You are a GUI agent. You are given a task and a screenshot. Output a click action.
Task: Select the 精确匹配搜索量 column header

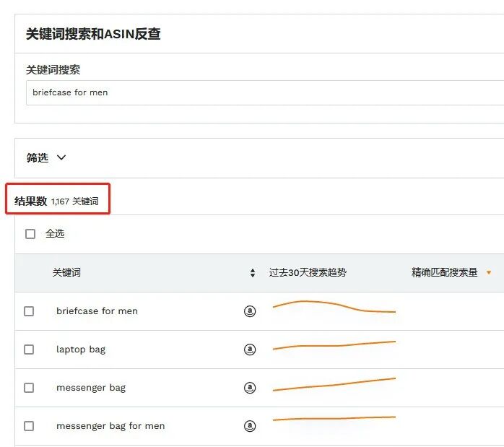click(x=445, y=272)
